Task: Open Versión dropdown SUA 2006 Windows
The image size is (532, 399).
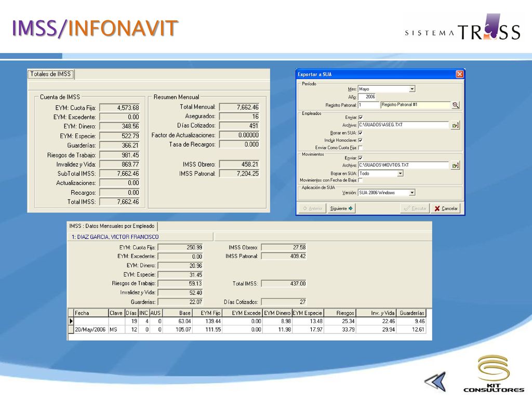Action: pyautogui.click(x=412, y=193)
